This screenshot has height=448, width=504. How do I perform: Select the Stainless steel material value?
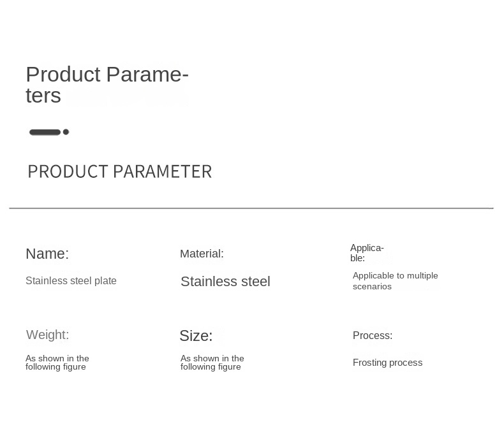[225, 281]
